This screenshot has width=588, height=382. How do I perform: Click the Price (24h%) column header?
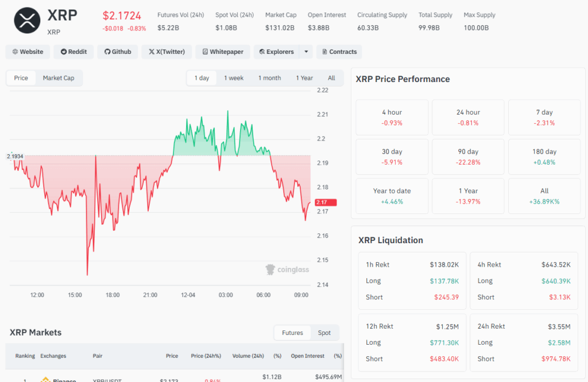206,356
